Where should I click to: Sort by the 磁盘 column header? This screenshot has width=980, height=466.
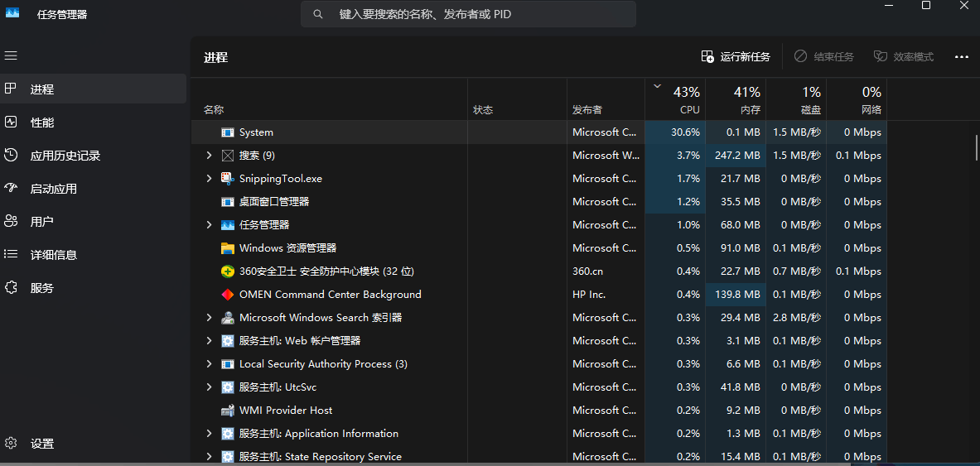pyautogui.click(x=796, y=99)
